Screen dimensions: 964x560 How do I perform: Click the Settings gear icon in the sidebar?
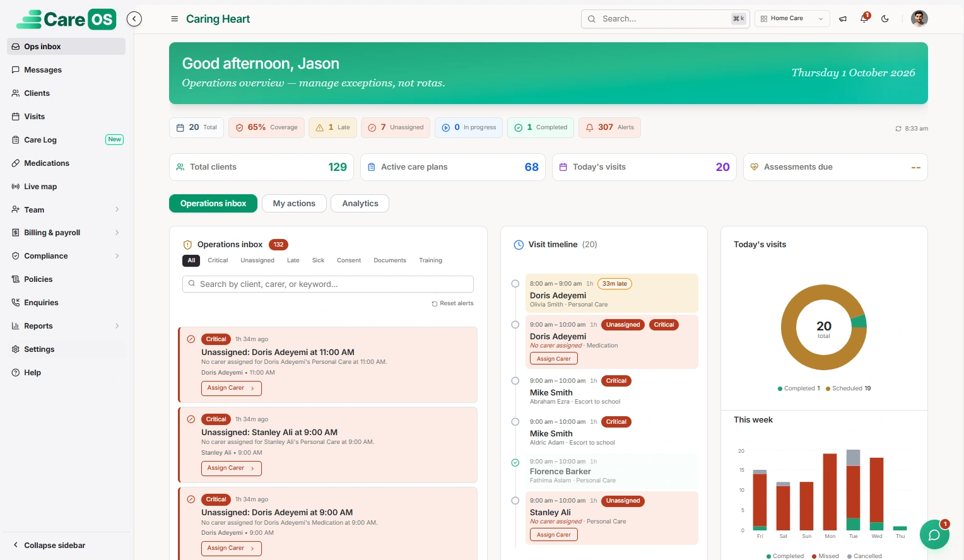(16, 349)
